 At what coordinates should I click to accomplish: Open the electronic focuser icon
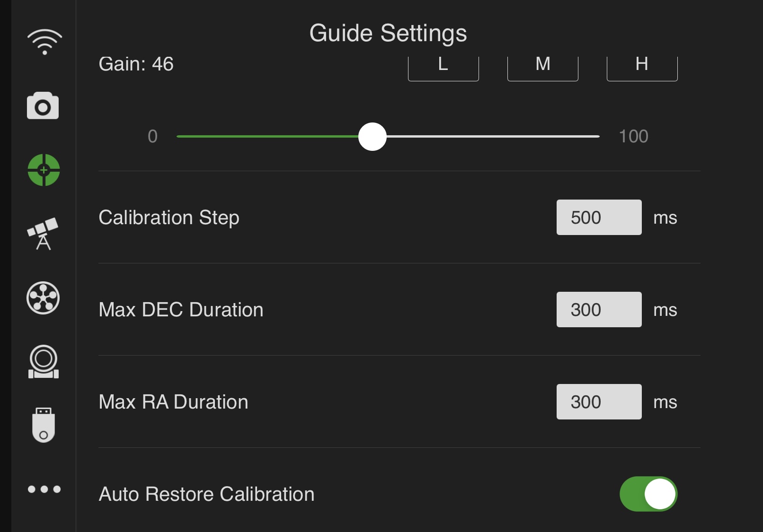[x=44, y=362]
